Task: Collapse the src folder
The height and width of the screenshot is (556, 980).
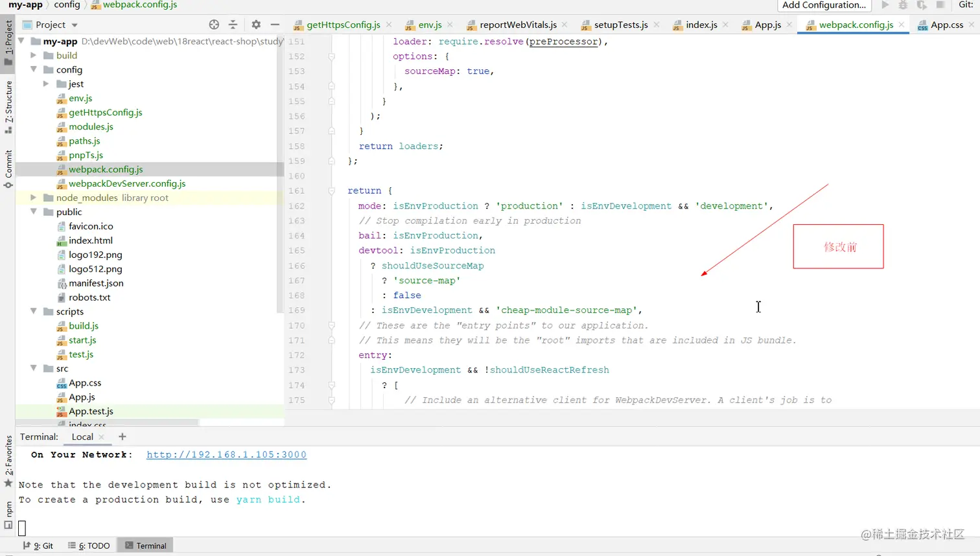Action: coord(34,369)
